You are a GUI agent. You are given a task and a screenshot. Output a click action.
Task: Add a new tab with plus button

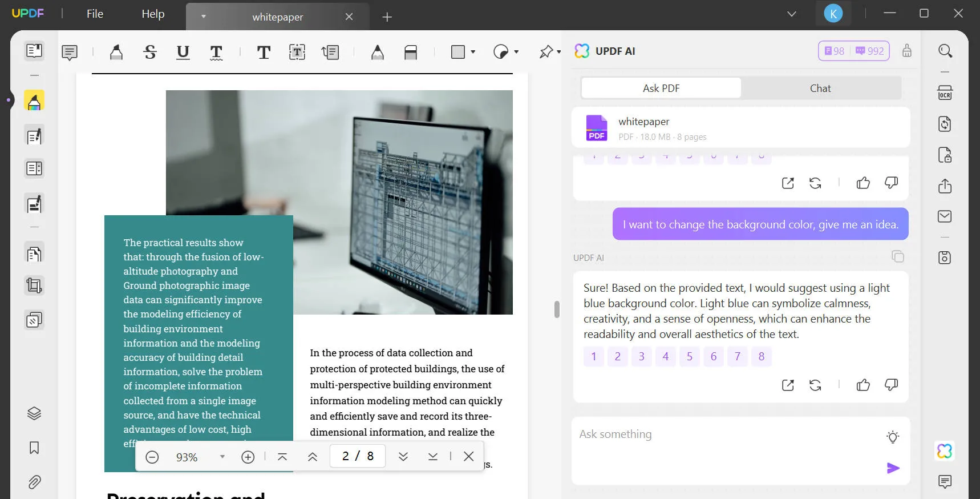[387, 17]
